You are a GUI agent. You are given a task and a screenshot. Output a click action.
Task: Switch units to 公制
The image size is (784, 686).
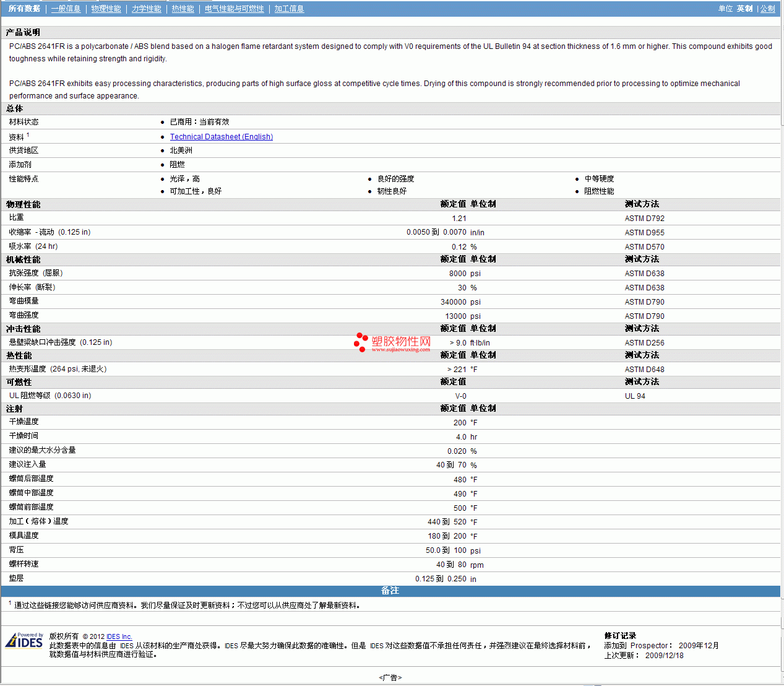pos(767,9)
